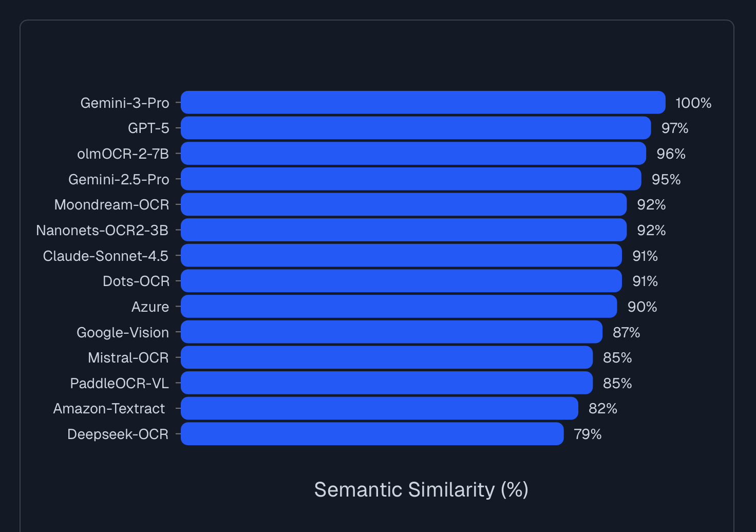This screenshot has width=756, height=532.
Task: Click the olmOCR-2-7B bar
Action: [x=413, y=154]
